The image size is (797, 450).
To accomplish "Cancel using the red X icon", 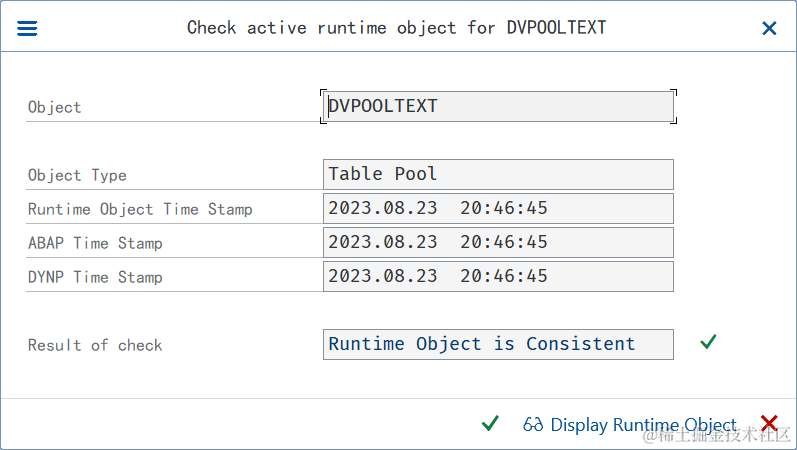I will point(769,423).
